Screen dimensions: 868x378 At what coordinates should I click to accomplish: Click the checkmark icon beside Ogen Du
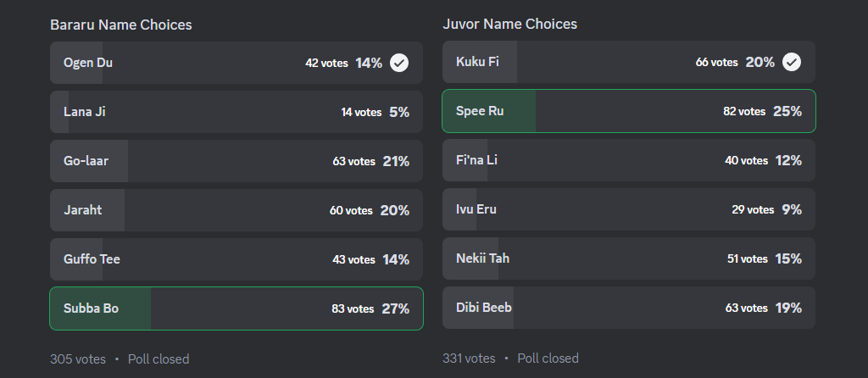399,63
